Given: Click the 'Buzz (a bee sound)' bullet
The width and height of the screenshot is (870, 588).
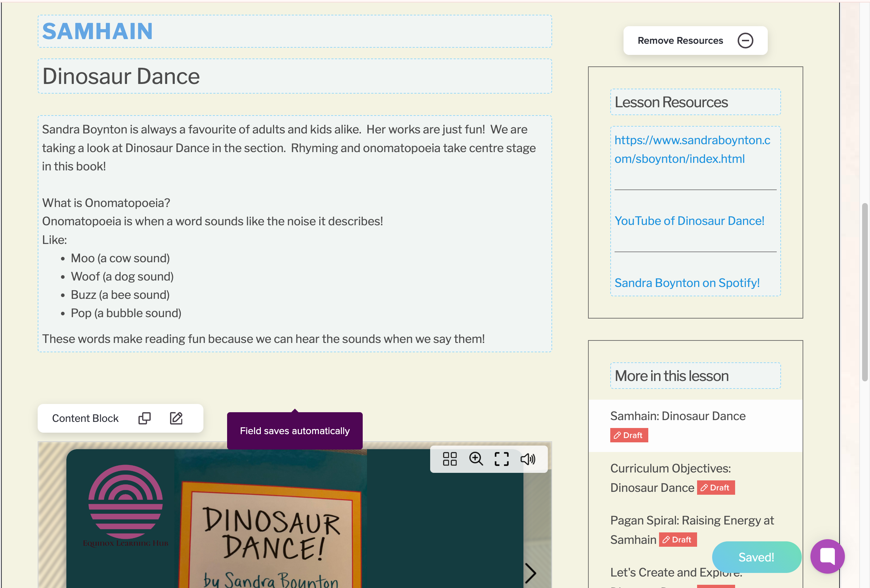Looking at the screenshot, I should 120,295.
